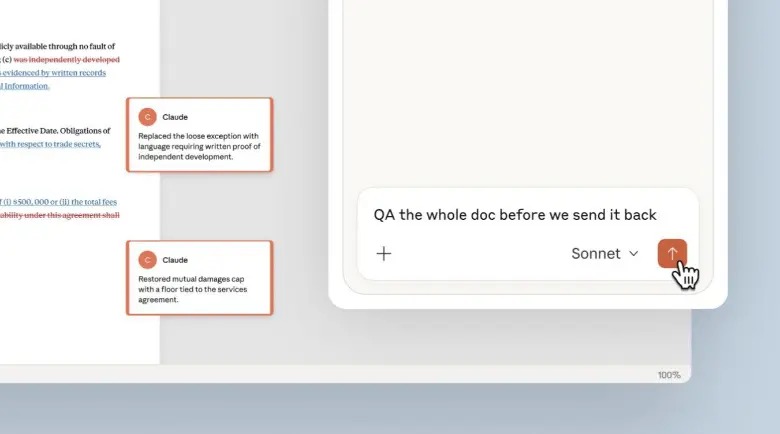
Task: Click deleted 'ability under this agreement shall' text
Action: point(60,215)
